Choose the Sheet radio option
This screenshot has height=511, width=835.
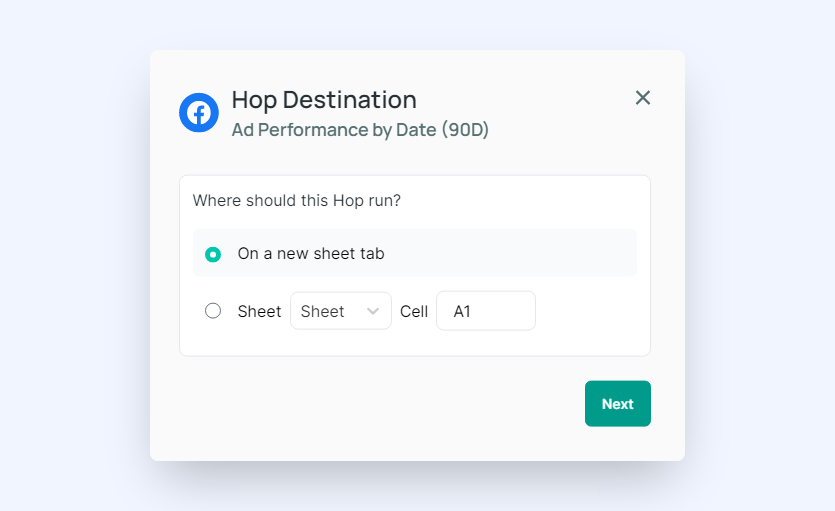[213, 310]
